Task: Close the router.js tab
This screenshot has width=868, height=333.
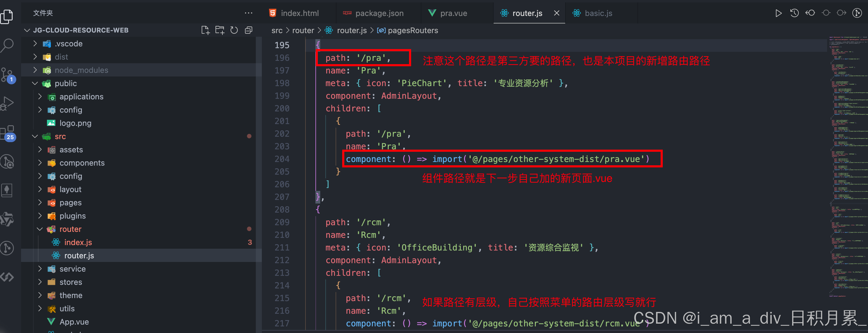Action: [x=557, y=13]
